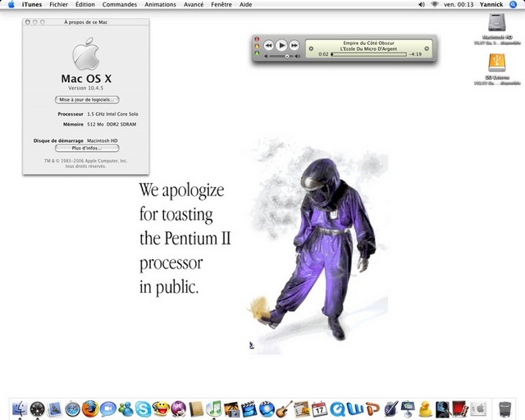Open the Trash in the Dock
The image size is (525, 420).
tap(505, 408)
